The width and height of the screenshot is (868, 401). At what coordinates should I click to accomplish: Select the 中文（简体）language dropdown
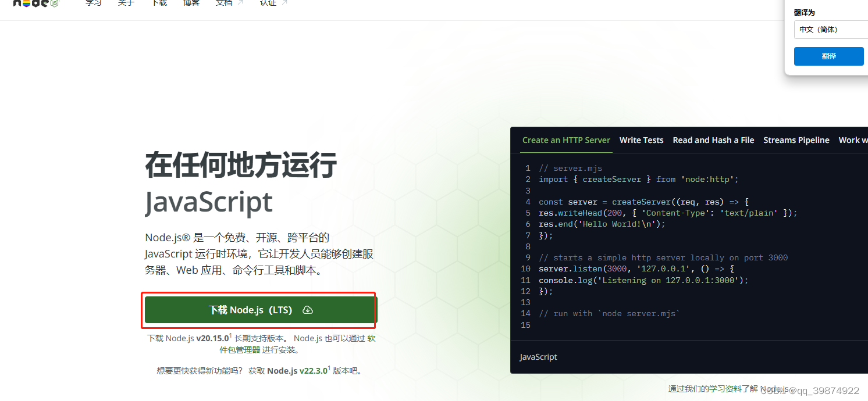pyautogui.click(x=831, y=30)
